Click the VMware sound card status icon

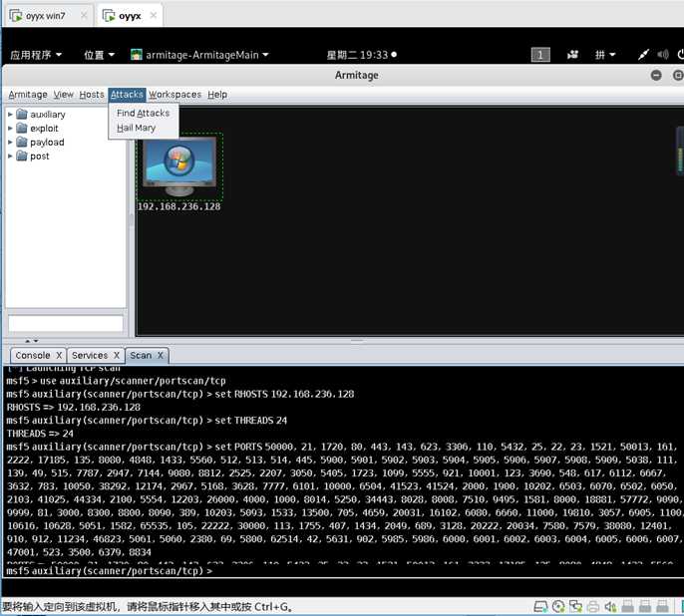point(610,606)
